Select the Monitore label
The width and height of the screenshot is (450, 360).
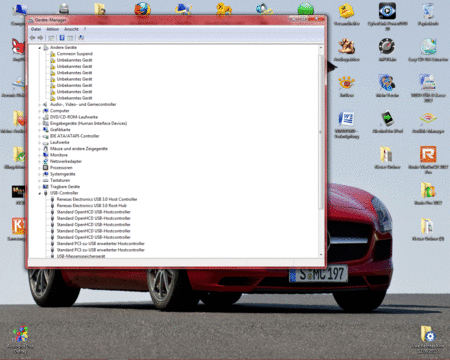59,155
